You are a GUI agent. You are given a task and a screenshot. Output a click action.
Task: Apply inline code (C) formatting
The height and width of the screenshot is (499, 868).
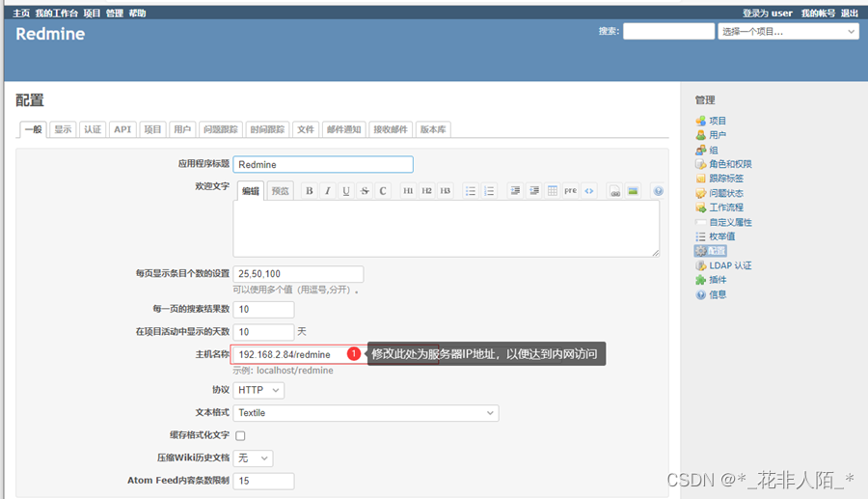pos(383,190)
